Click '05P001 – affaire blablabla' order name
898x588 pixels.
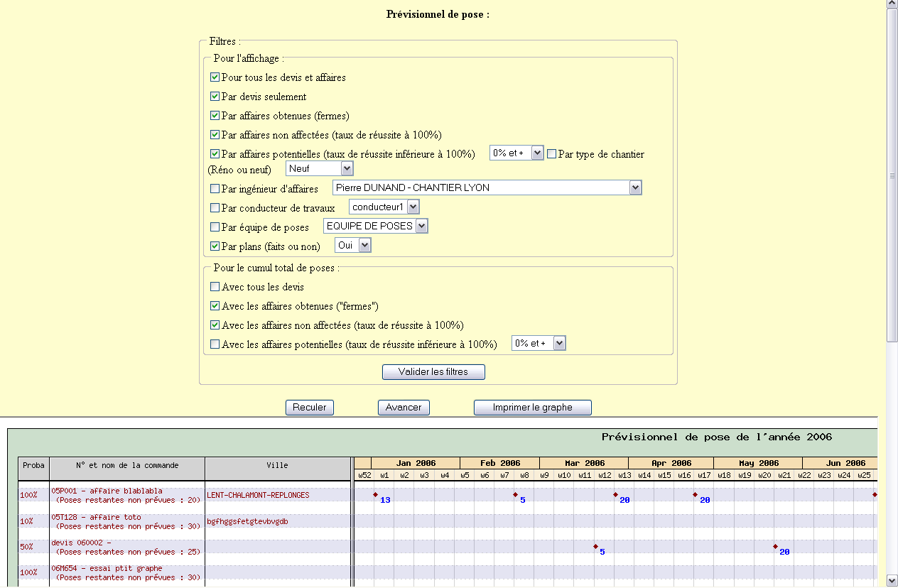tap(107, 491)
